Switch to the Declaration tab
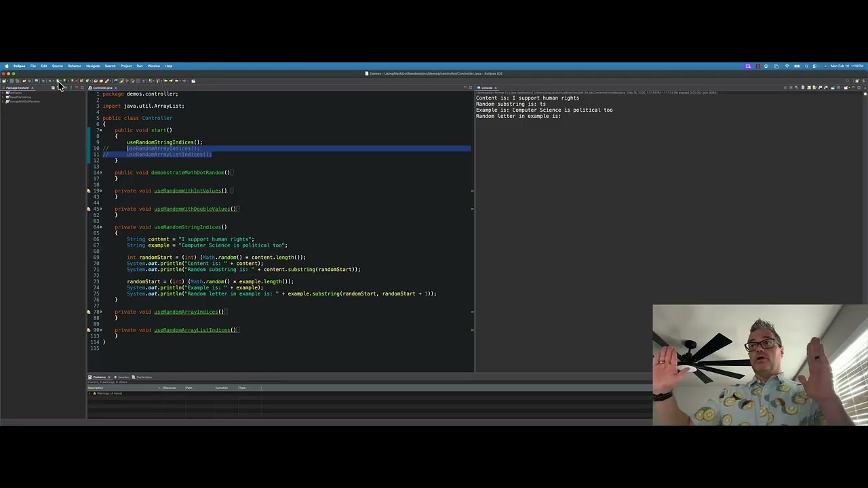This screenshot has height=488, width=868. (143, 377)
